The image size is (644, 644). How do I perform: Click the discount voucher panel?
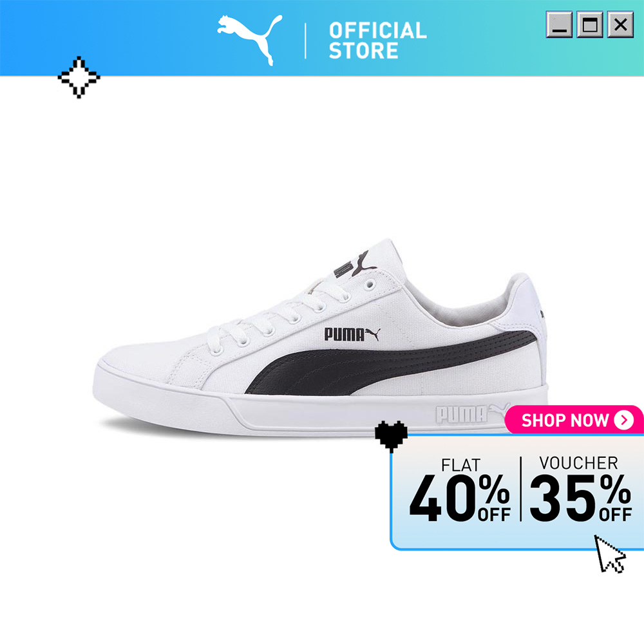click(x=517, y=491)
